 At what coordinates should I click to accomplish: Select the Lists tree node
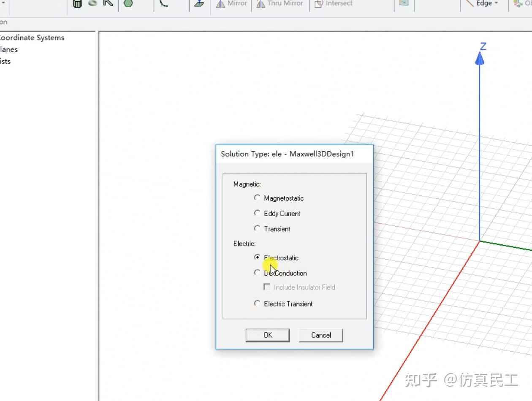(5, 61)
